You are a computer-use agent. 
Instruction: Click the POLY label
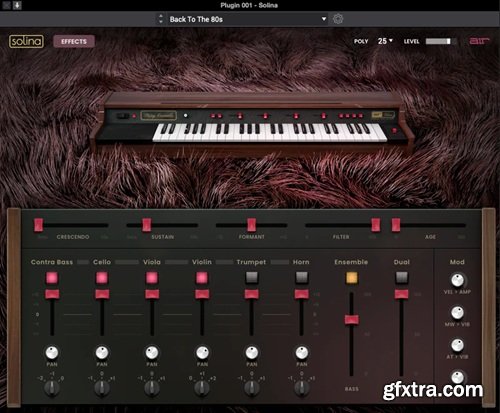361,41
